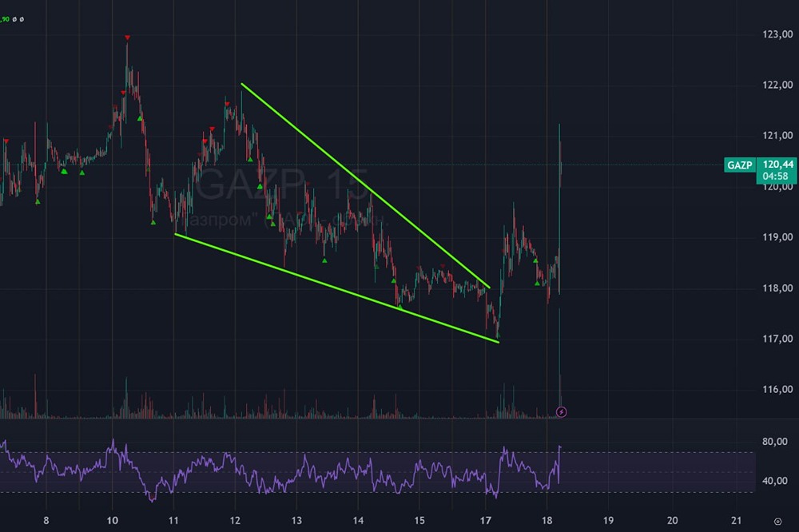Click the current price 120,44 countdown label

(777, 170)
